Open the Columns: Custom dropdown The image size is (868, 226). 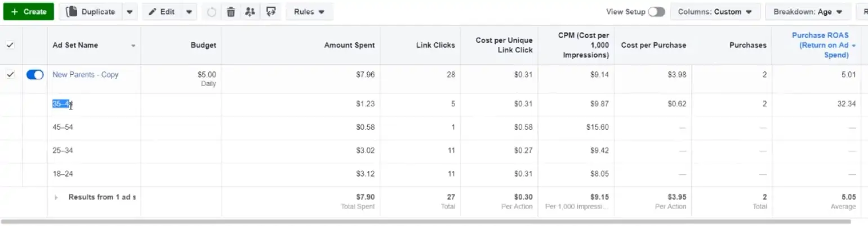715,12
